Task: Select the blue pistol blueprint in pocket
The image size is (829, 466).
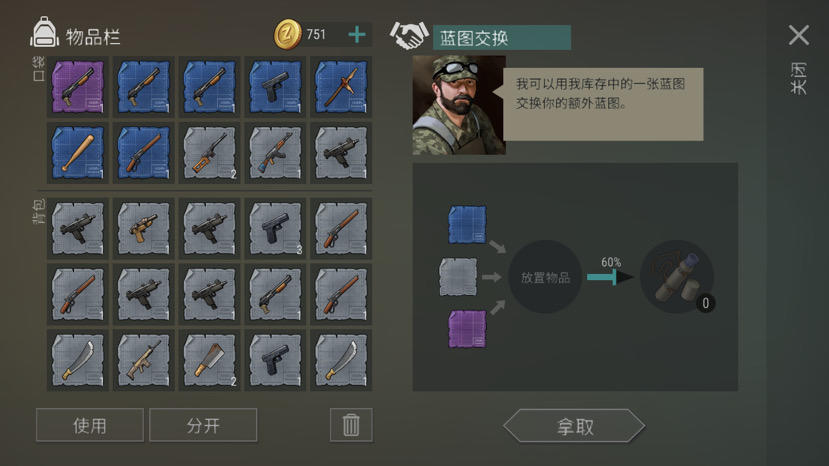Action: [275, 87]
